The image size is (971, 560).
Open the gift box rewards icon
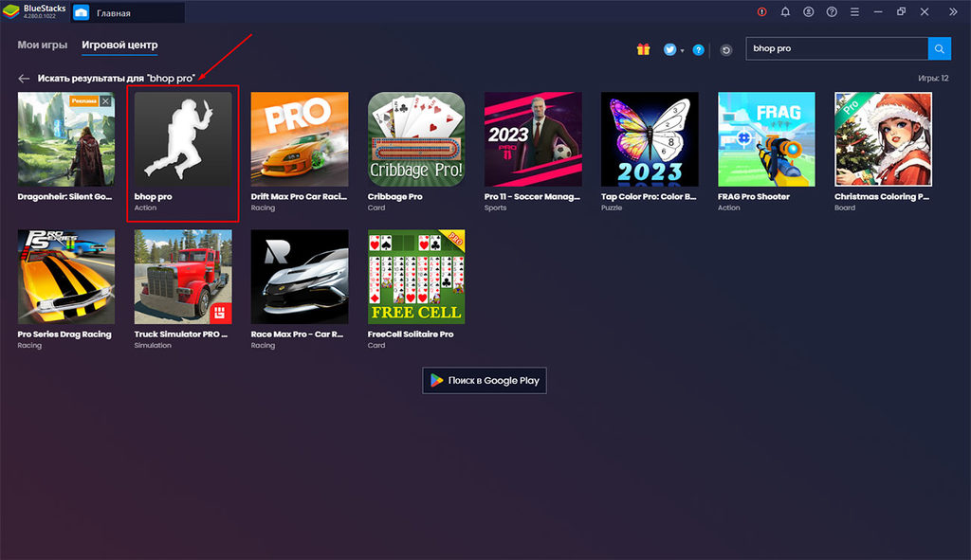pos(644,49)
